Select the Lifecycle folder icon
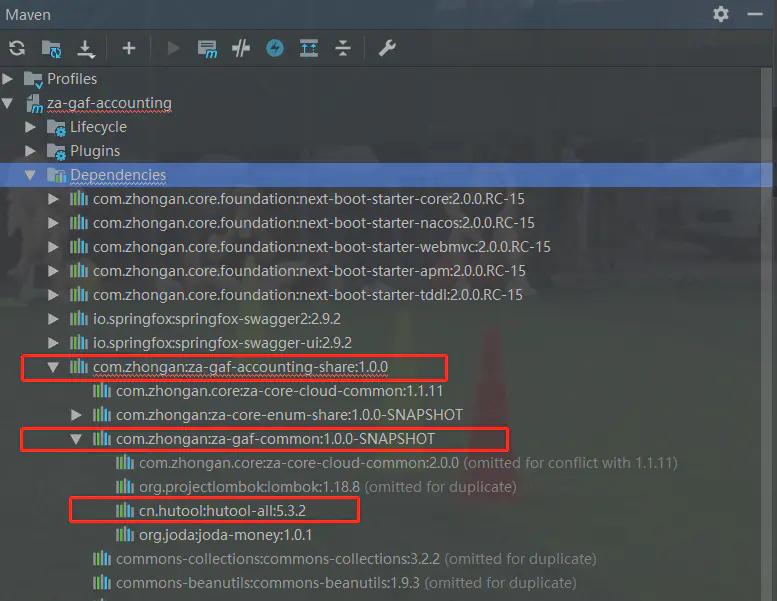Image resolution: width=777 pixels, height=601 pixels. click(x=56, y=127)
